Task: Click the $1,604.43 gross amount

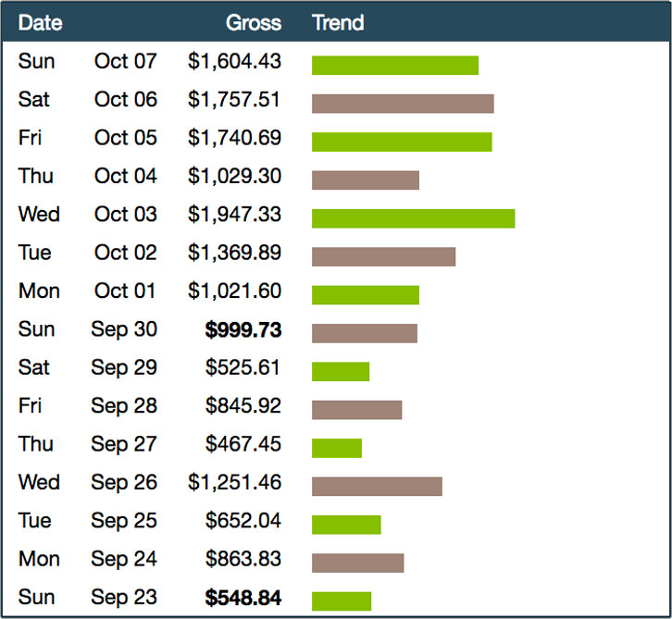Action: click(x=235, y=61)
